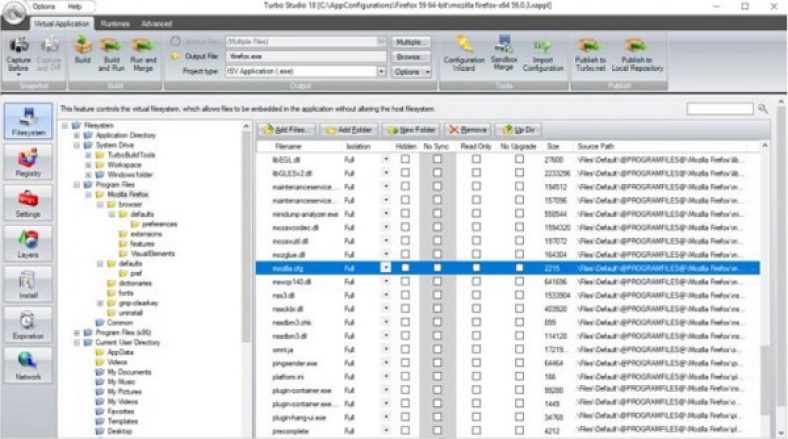This screenshot has width=788, height=439.
Task: Open the Install sidebar panel
Action: 28,284
